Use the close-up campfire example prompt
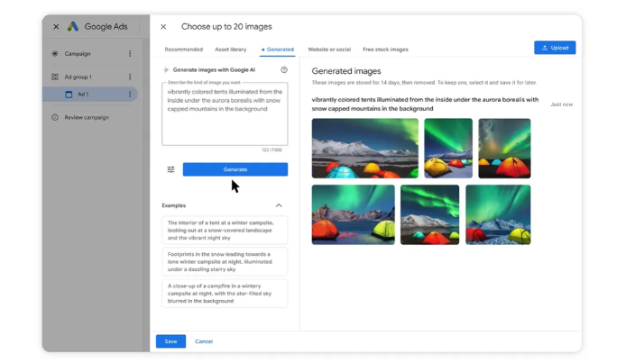 (225, 294)
